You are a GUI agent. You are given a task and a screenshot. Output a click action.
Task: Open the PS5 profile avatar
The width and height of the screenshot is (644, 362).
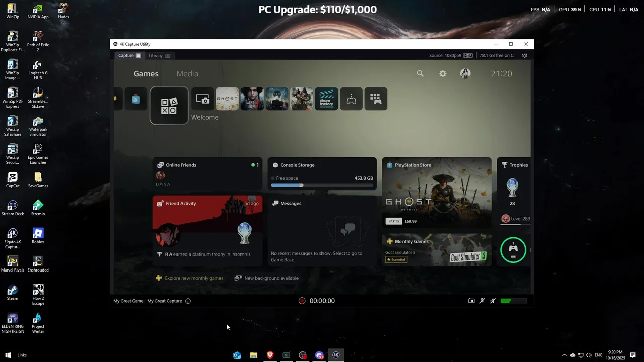click(465, 74)
